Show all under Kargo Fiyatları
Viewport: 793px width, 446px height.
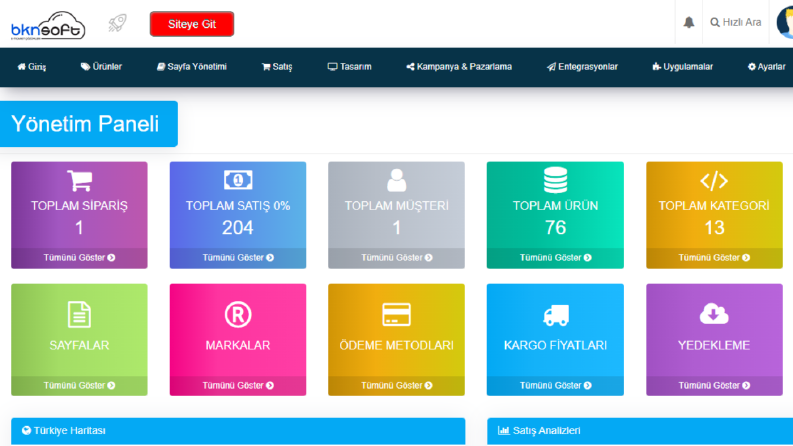[555, 385]
